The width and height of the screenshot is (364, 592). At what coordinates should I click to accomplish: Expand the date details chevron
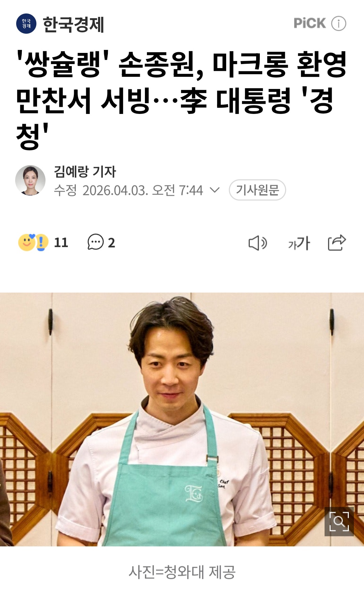click(x=215, y=190)
